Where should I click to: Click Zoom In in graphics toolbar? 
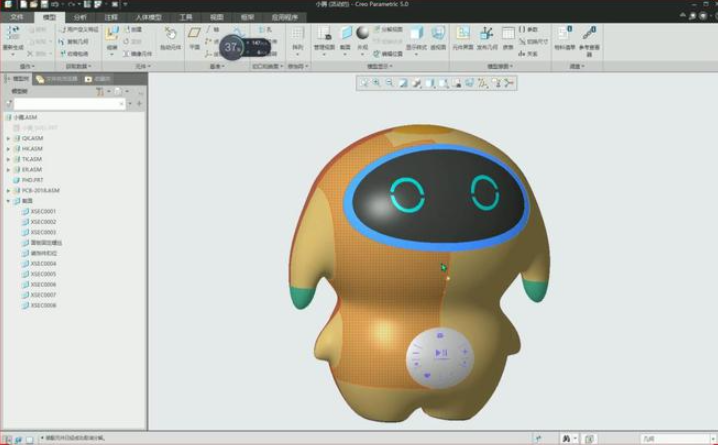(x=377, y=83)
